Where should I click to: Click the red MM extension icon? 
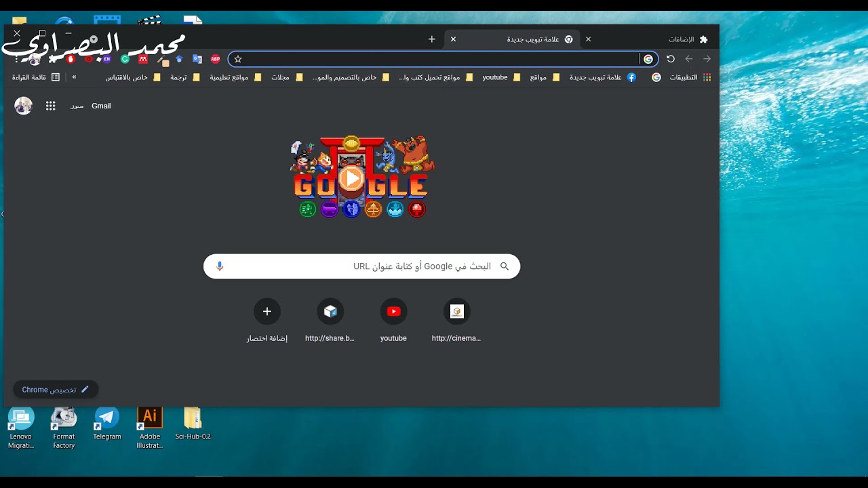(143, 59)
